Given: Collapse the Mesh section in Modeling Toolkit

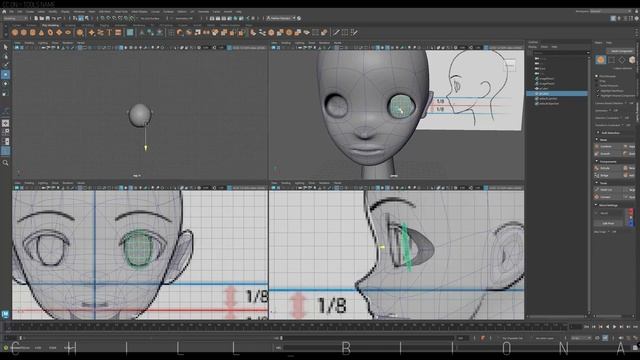Looking at the screenshot, I should tap(597, 140).
